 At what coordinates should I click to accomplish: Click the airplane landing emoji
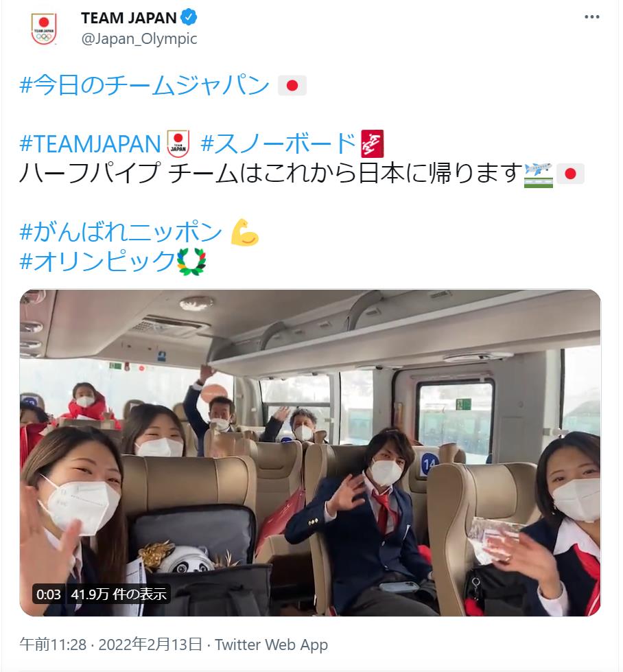539,174
